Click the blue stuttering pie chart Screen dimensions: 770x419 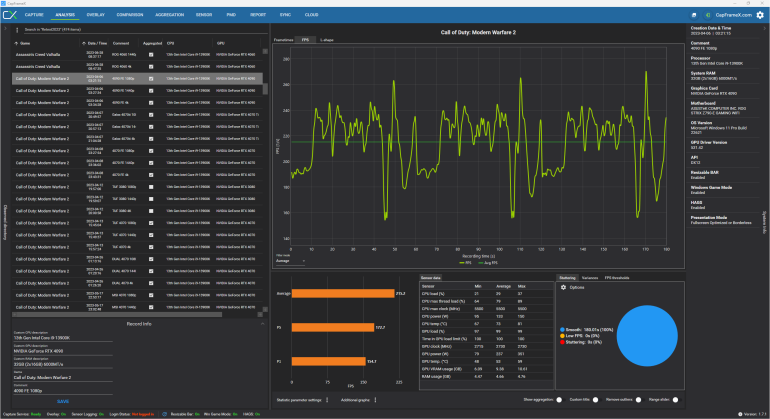[647, 335]
